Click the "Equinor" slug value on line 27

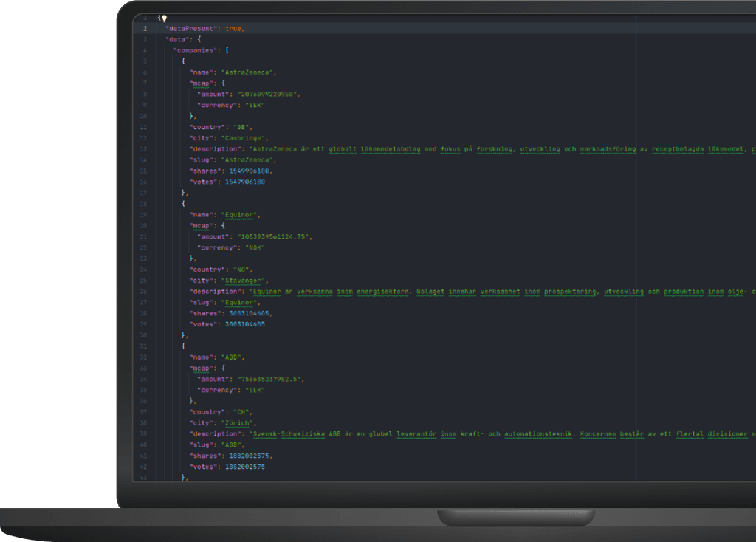click(x=239, y=302)
